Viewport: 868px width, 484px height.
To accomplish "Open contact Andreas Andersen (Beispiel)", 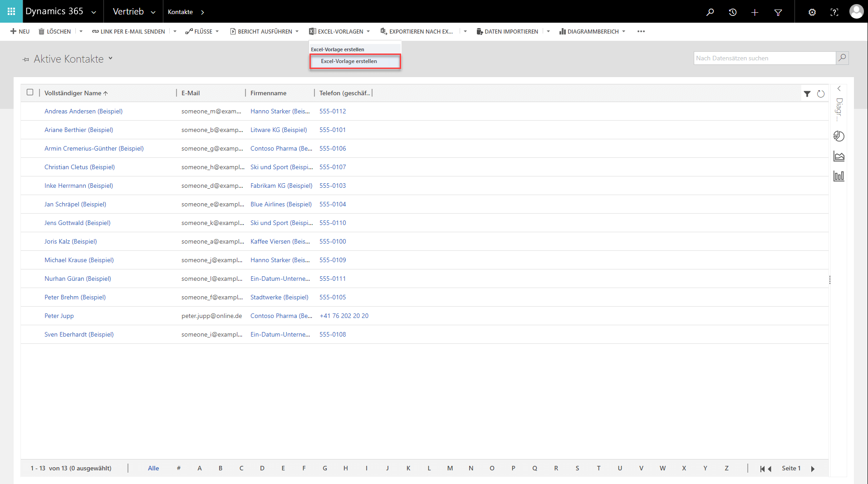I will [83, 111].
